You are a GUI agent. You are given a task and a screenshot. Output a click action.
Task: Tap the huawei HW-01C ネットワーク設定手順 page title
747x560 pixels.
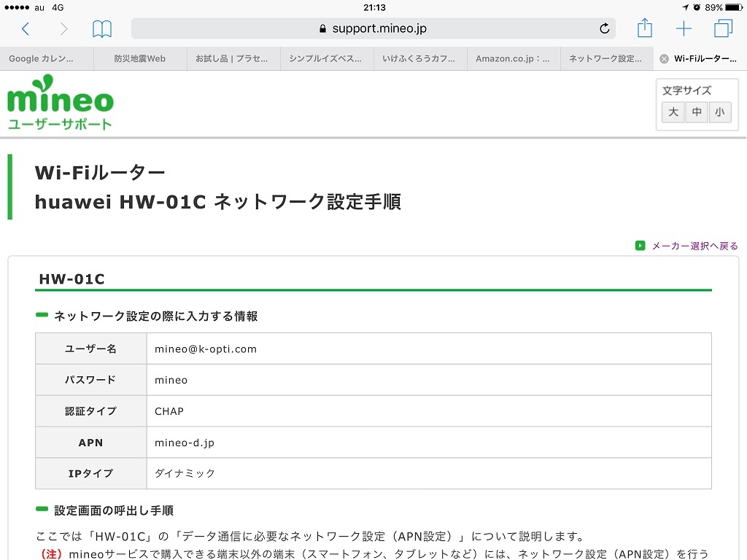coord(218,202)
